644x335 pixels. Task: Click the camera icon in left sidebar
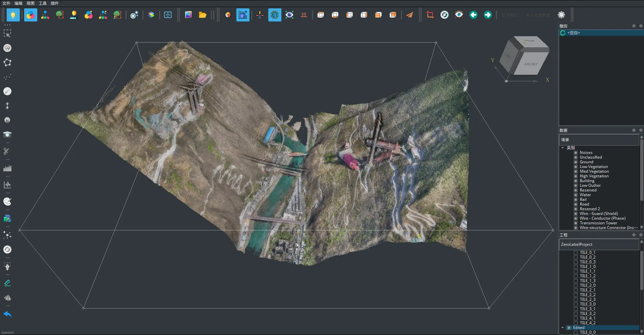click(7, 134)
